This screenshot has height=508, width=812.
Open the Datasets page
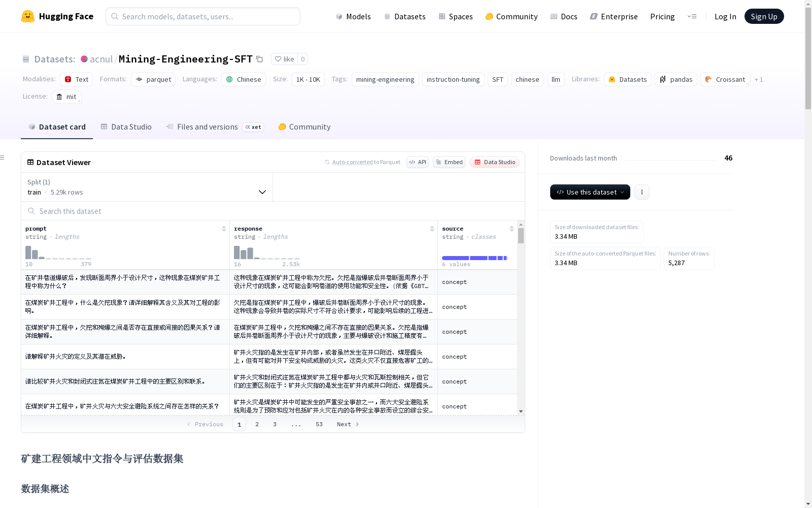pyautogui.click(x=404, y=16)
